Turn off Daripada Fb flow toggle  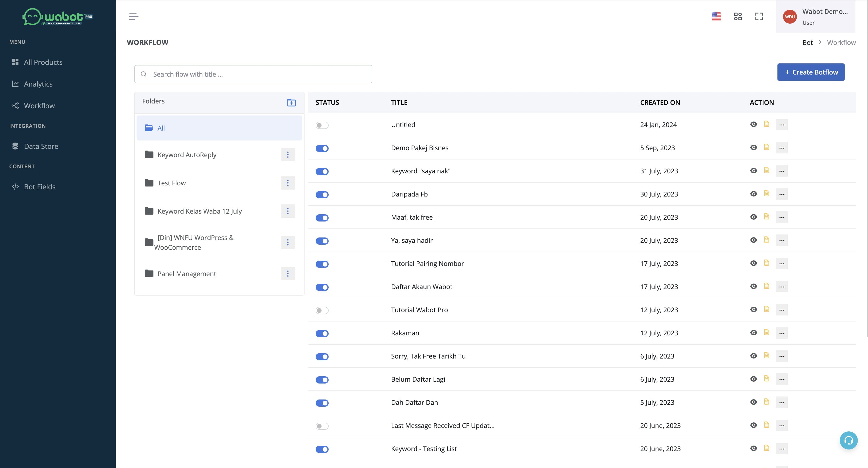pyautogui.click(x=322, y=195)
